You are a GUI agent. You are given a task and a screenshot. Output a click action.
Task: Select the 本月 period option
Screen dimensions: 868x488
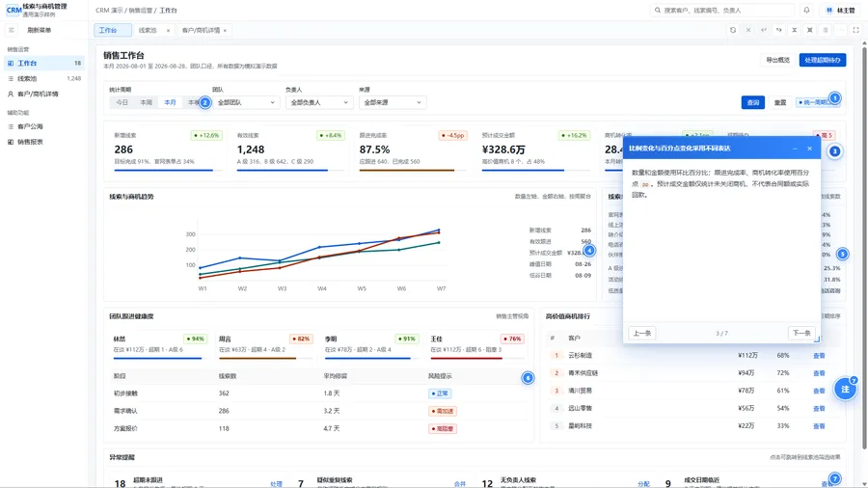pos(170,102)
